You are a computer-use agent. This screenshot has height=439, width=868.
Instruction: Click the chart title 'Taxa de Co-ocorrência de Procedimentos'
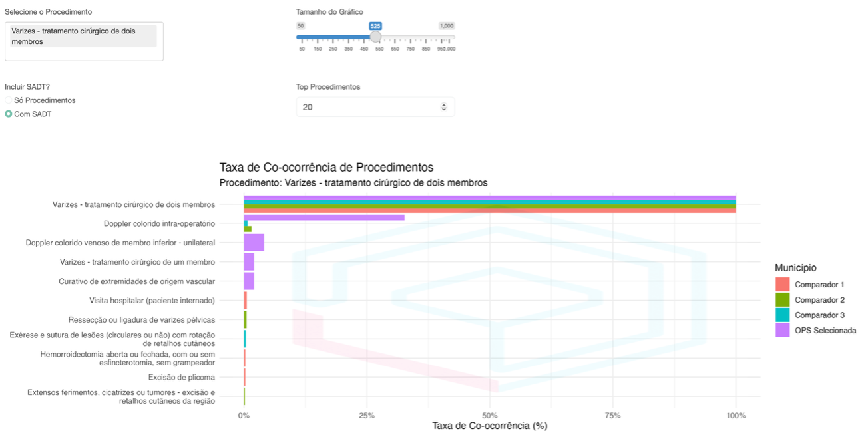pyautogui.click(x=326, y=168)
